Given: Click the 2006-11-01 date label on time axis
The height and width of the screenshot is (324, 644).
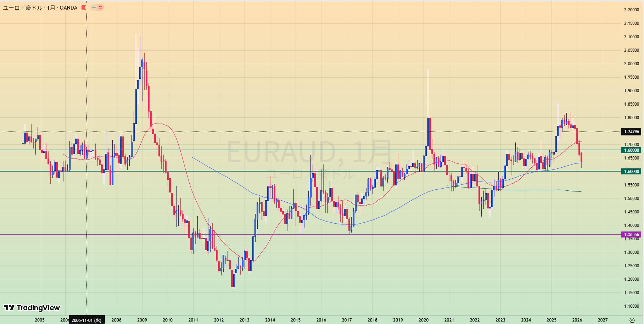Looking at the screenshot, I should pos(86,320).
